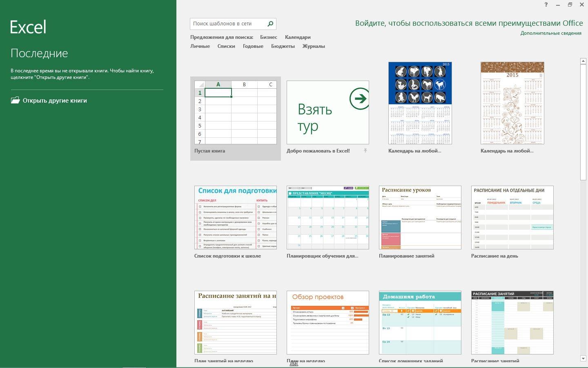The image size is (588, 368).
Task: Click the Планирование занятий caption
Action: coord(407,256)
